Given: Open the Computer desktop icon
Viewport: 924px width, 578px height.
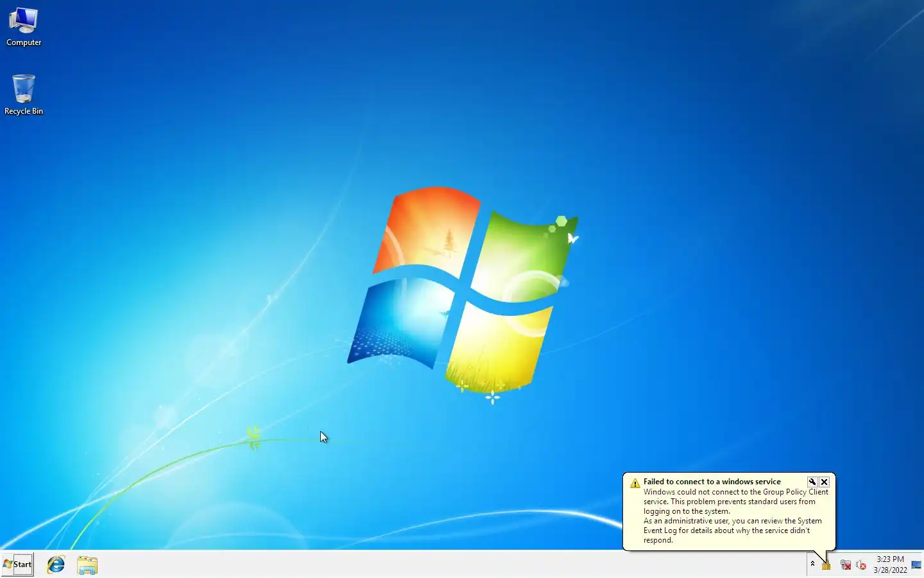Looking at the screenshot, I should [24, 27].
